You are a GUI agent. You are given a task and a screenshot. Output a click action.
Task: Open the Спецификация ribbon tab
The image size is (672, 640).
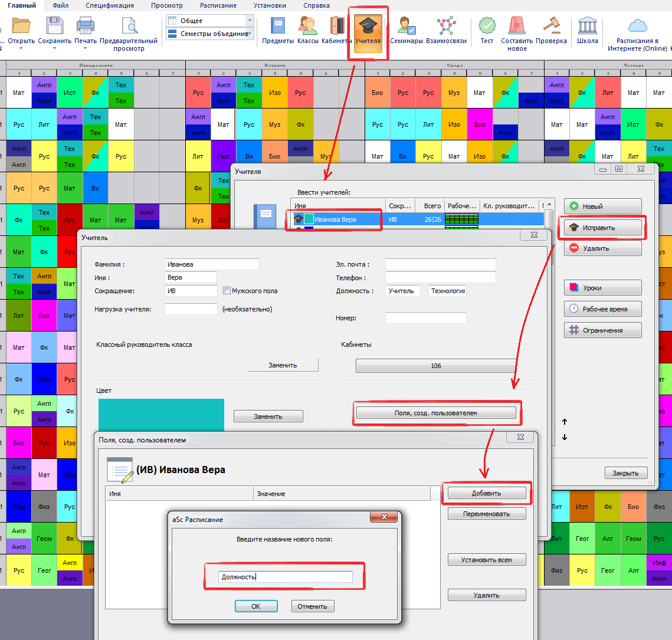[109, 5]
